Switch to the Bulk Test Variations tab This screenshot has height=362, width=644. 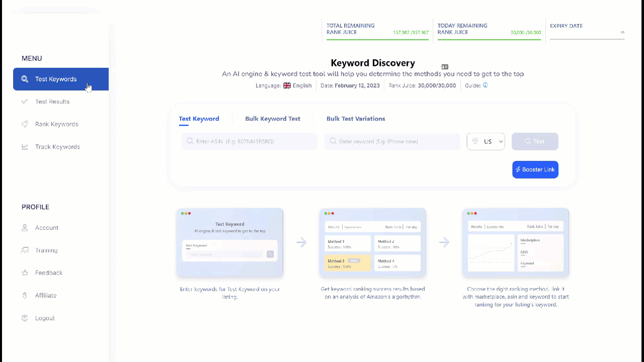coord(356,119)
